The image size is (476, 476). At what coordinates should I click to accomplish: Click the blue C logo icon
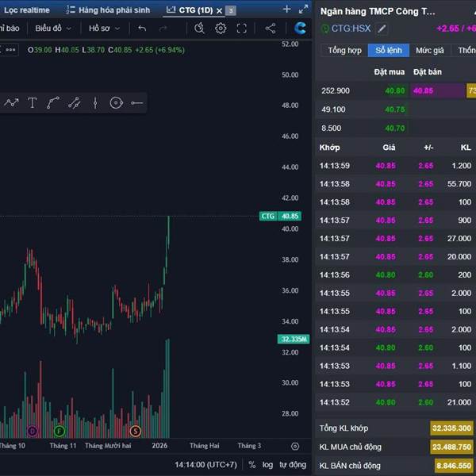[300, 28]
